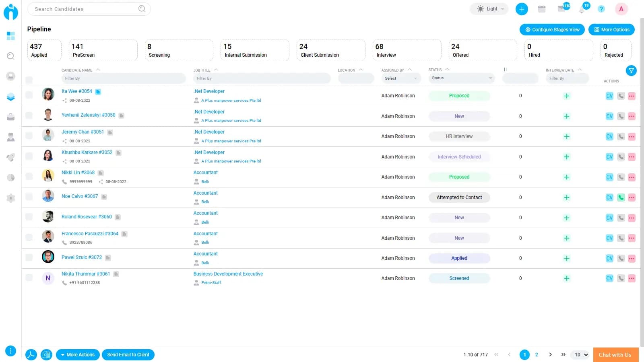Expand the Assigned By Select dropdown
The height and width of the screenshot is (362, 644).
coord(400,78)
